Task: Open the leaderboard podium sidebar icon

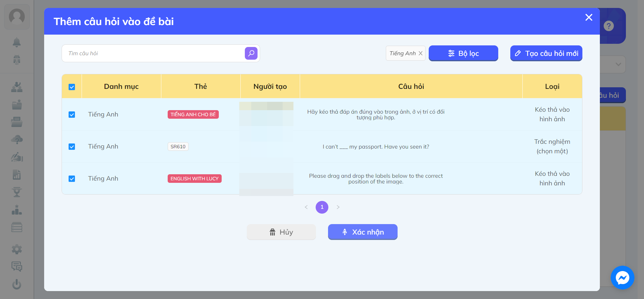Action: click(17, 209)
